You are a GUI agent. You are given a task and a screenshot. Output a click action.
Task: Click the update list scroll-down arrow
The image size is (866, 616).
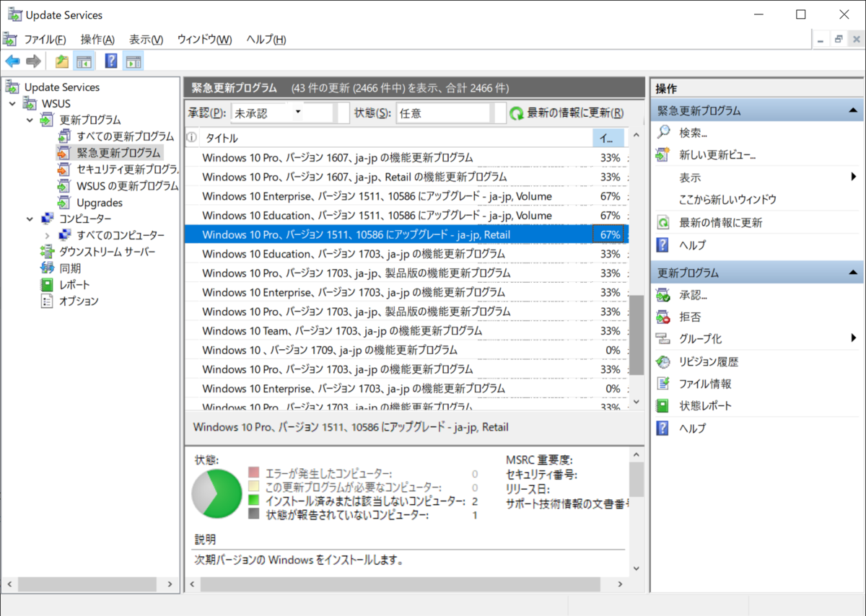click(636, 402)
